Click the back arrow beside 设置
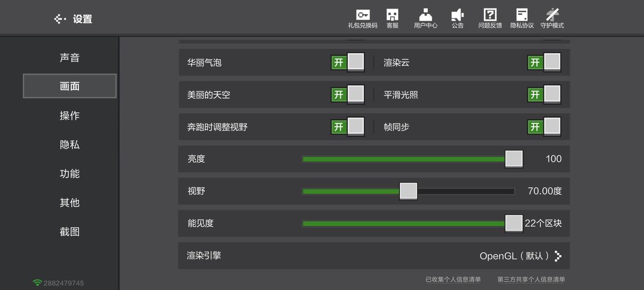The height and width of the screenshot is (290, 644). pos(61,19)
